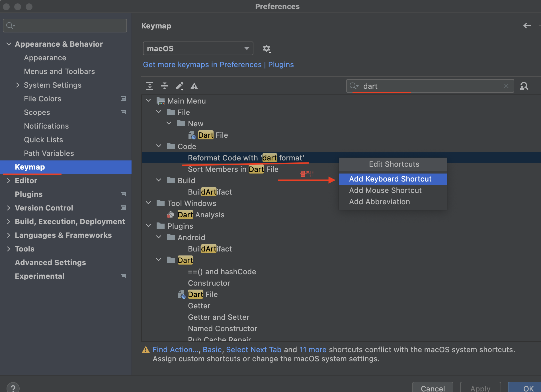The width and height of the screenshot is (541, 392).
Task: Click the Scopes project-level icon
Action: click(123, 112)
